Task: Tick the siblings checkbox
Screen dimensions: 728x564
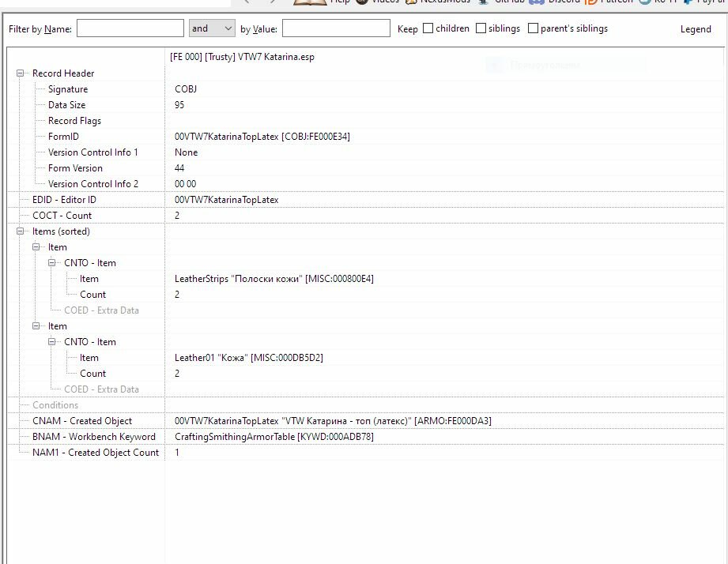Action: click(481, 28)
